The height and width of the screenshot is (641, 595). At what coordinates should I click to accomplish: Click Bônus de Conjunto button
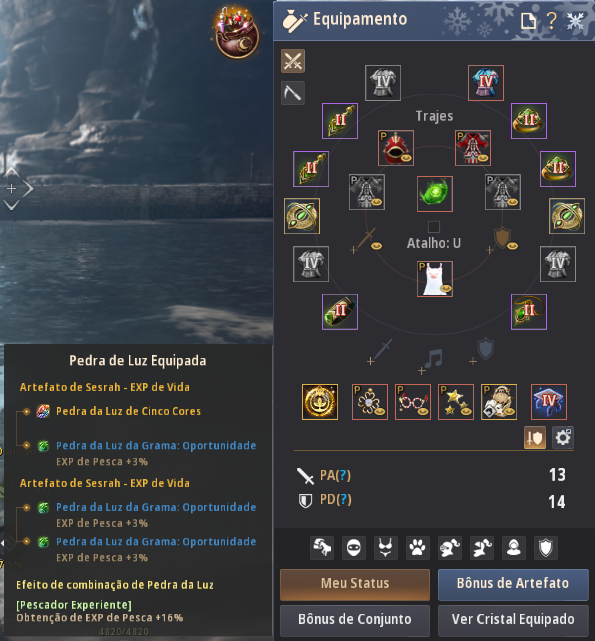355,619
